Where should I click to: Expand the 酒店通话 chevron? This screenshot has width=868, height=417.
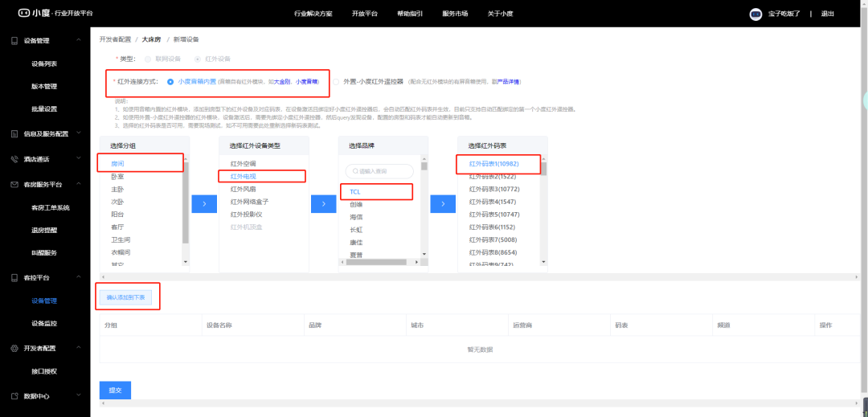pyautogui.click(x=79, y=159)
